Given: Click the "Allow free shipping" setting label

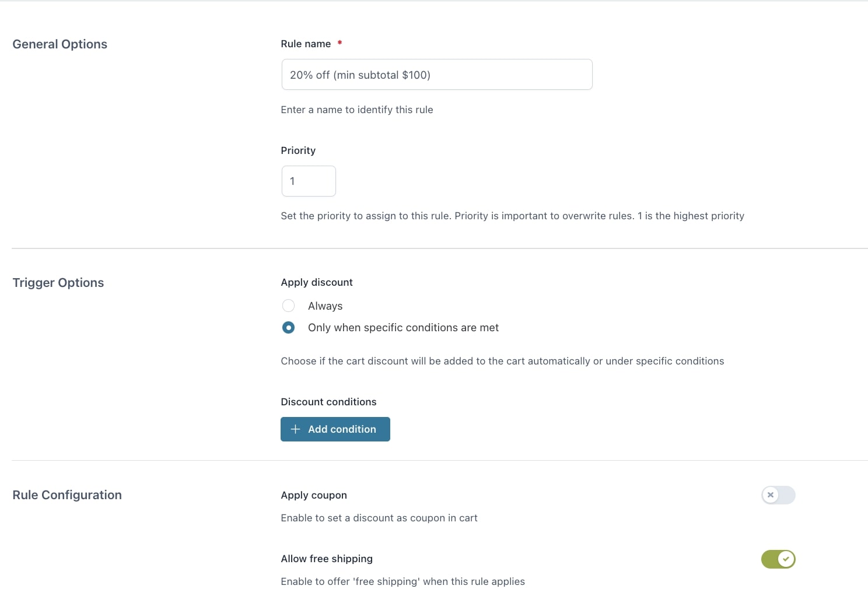Looking at the screenshot, I should (327, 559).
